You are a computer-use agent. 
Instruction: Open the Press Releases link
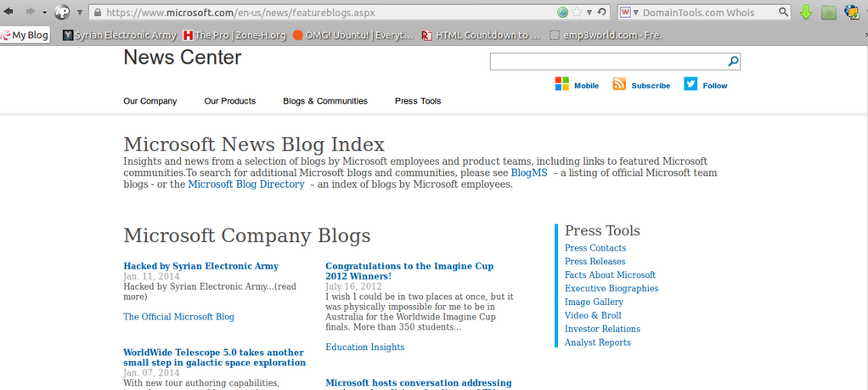[x=595, y=262]
